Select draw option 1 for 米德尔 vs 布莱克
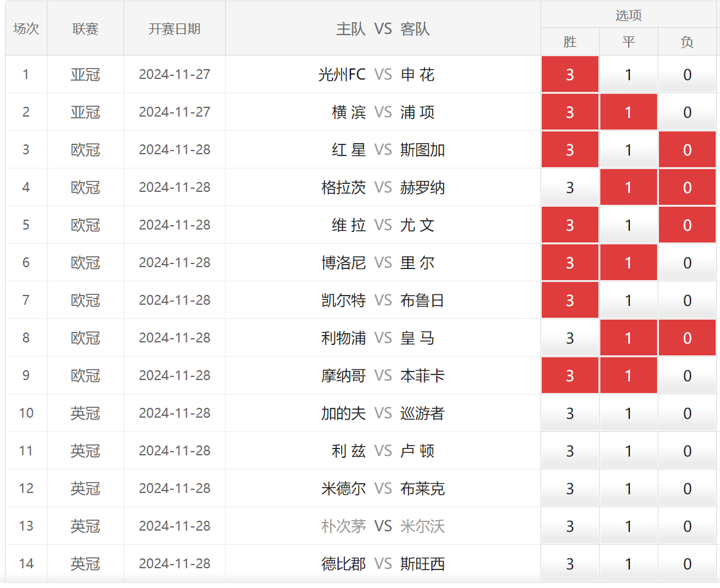Image resolution: width=720 pixels, height=588 pixels. click(x=629, y=489)
